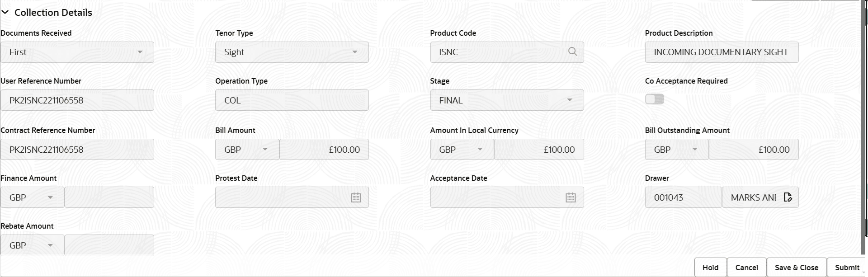Open the Documents Received dropdown
This screenshot has height=277, width=868.
(x=141, y=52)
